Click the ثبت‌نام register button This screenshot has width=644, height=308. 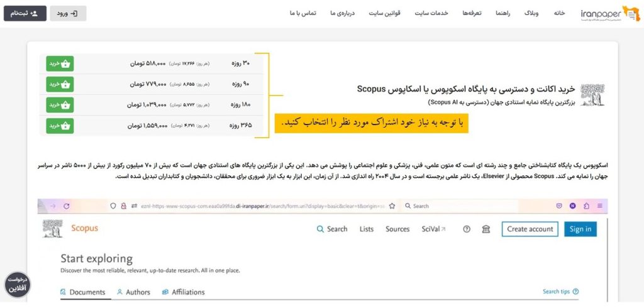click(x=25, y=14)
